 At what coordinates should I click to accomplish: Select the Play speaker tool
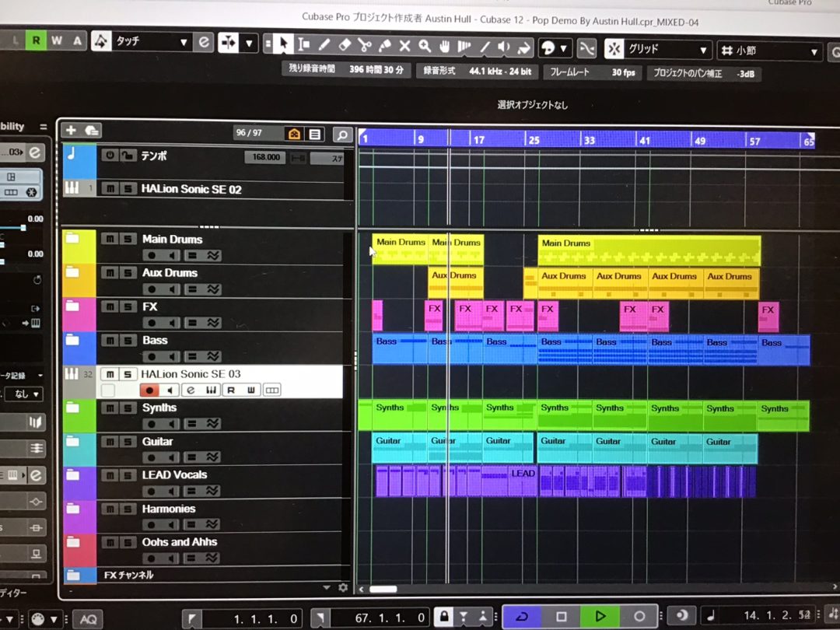[x=503, y=47]
